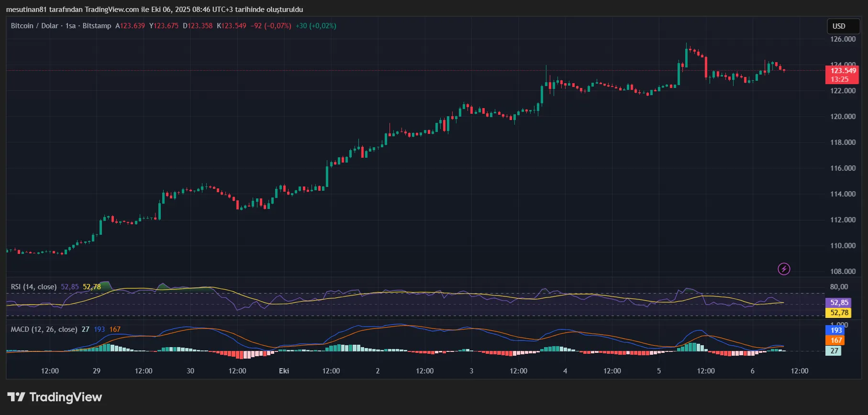Image resolution: width=868 pixels, height=415 pixels.
Task: Click the blue 193 MACD axis tag
Action: coord(835,330)
